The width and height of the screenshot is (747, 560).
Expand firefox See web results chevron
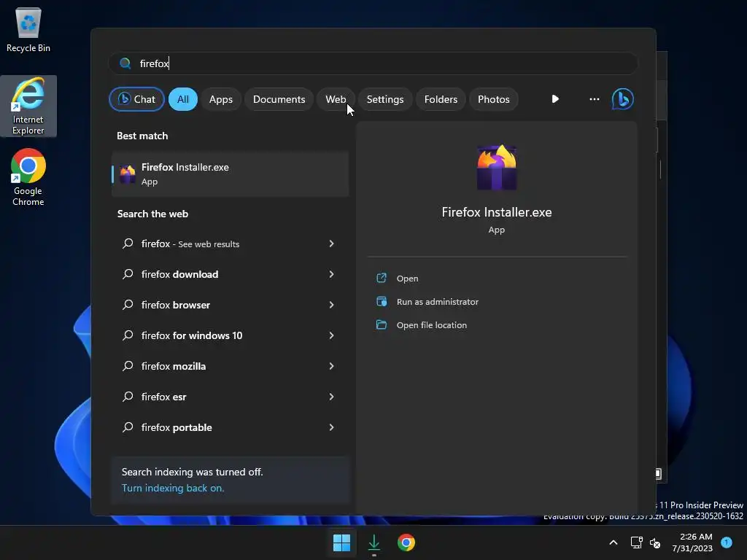click(x=332, y=244)
